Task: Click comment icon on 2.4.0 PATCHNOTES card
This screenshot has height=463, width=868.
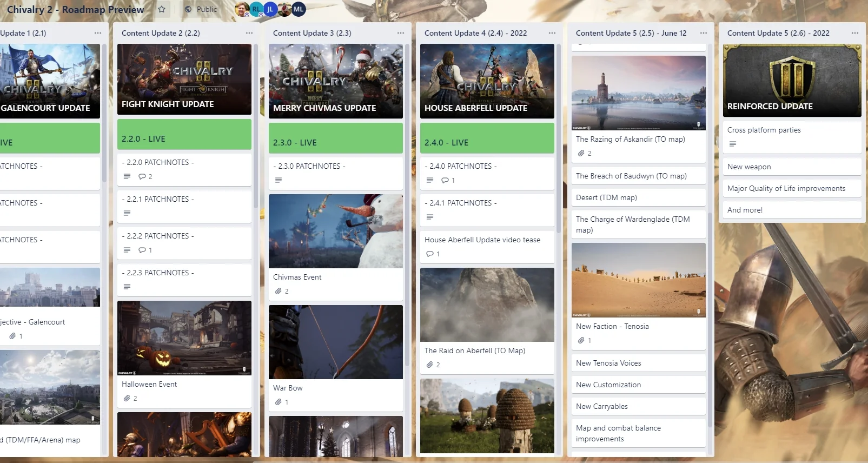Action: click(445, 180)
